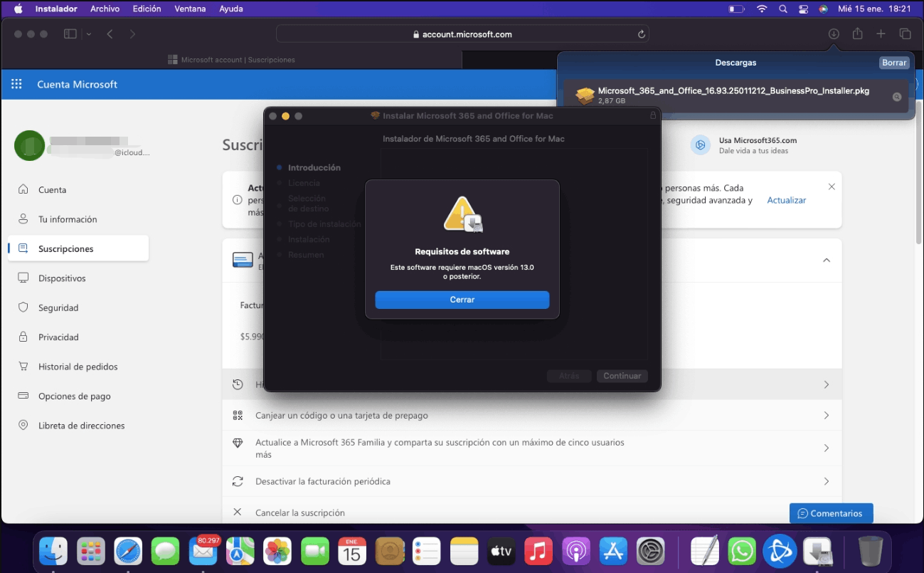Click the Microsoft_365 installer pkg download
The width and height of the screenshot is (924, 573).
coord(736,96)
